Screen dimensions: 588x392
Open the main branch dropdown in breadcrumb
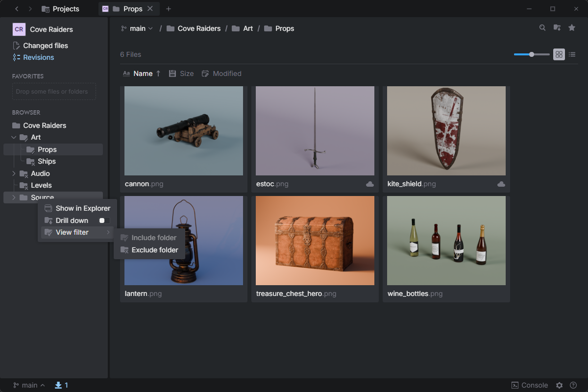pos(137,28)
